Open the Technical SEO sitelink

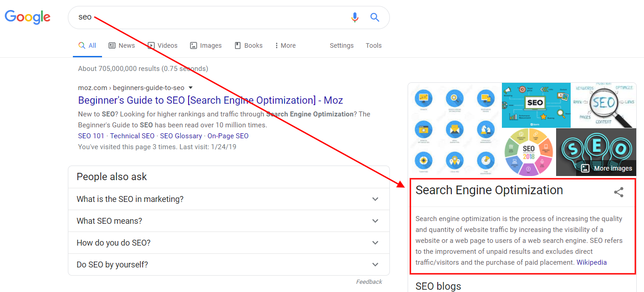point(132,136)
